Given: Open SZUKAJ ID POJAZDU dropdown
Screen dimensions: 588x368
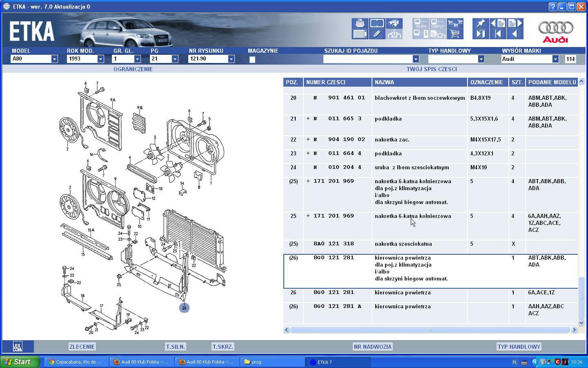Looking at the screenshot, I should point(416,59).
